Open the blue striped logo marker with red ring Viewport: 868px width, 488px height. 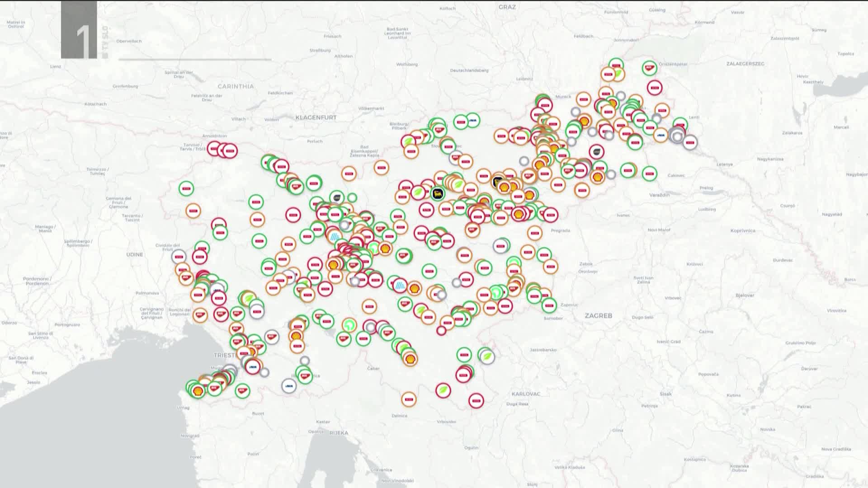[x=400, y=286]
